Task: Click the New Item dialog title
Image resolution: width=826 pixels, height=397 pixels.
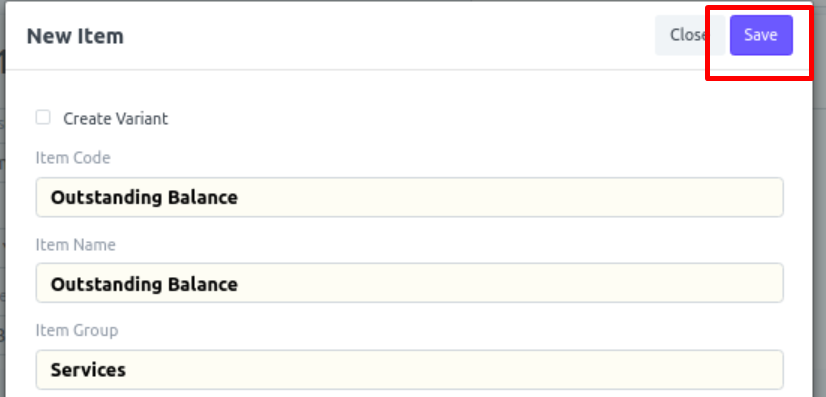Action: coord(75,36)
